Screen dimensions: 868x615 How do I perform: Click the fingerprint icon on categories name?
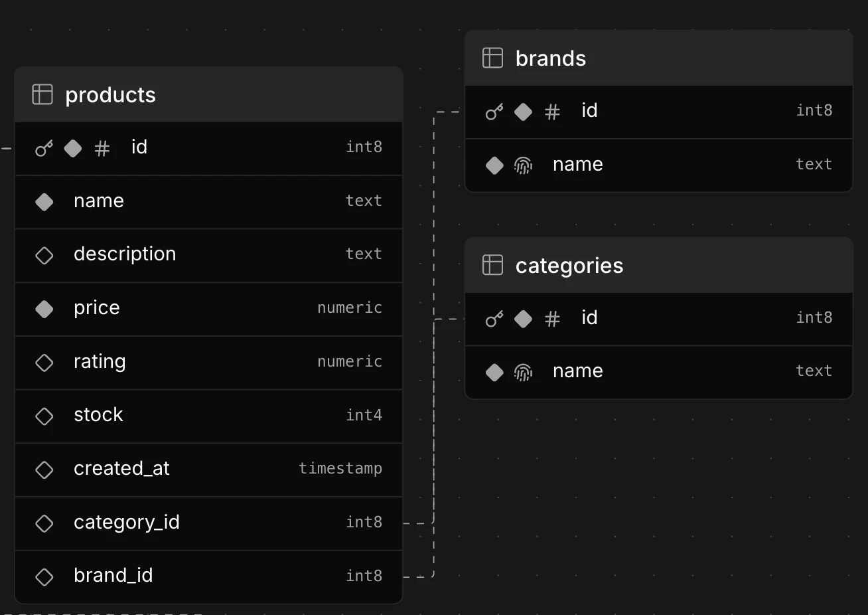(x=524, y=372)
